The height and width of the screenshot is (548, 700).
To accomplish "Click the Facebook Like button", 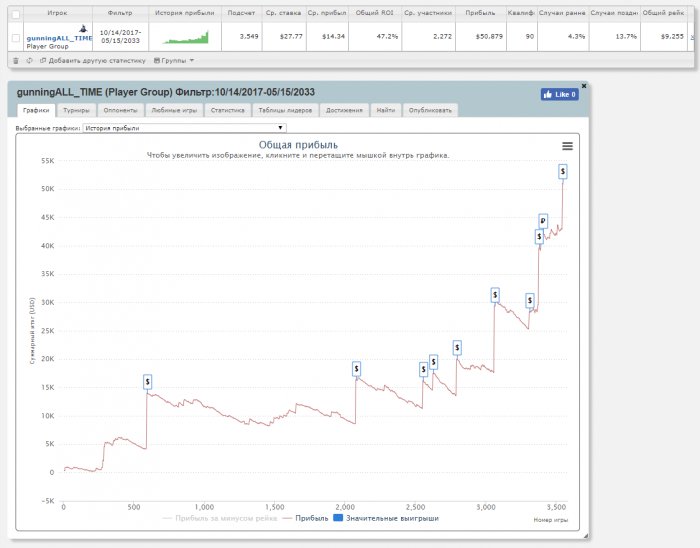I will (x=560, y=94).
